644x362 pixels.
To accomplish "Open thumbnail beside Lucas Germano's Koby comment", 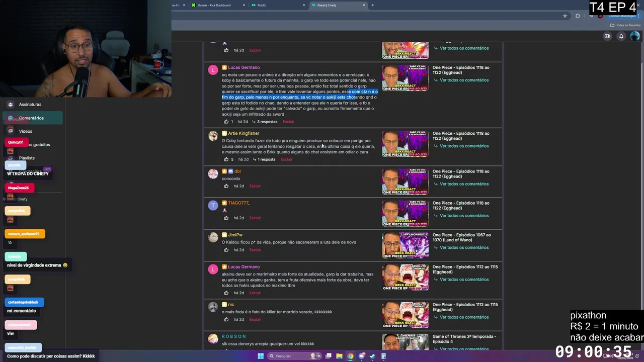I will click(405, 78).
